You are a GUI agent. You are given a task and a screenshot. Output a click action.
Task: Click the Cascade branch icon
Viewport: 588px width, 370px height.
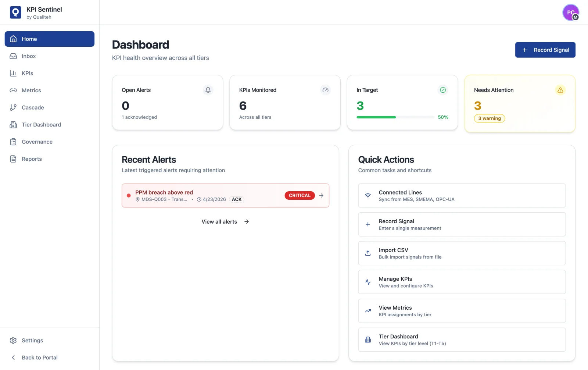(x=13, y=107)
